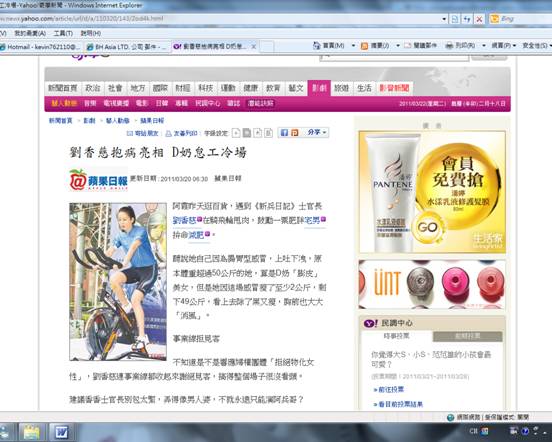Click the printer icon in the command bar

click(x=449, y=46)
